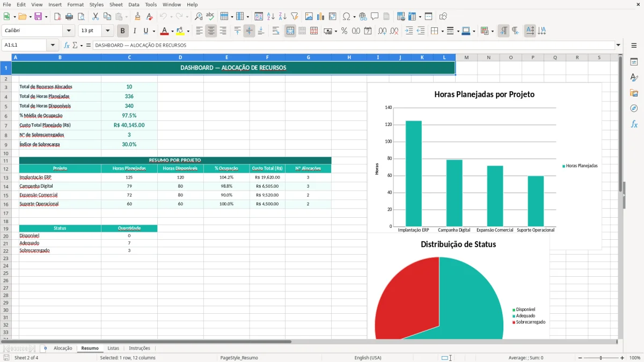This screenshot has height=362, width=644.
Task: Open Find & Replace icon
Action: tap(199, 17)
